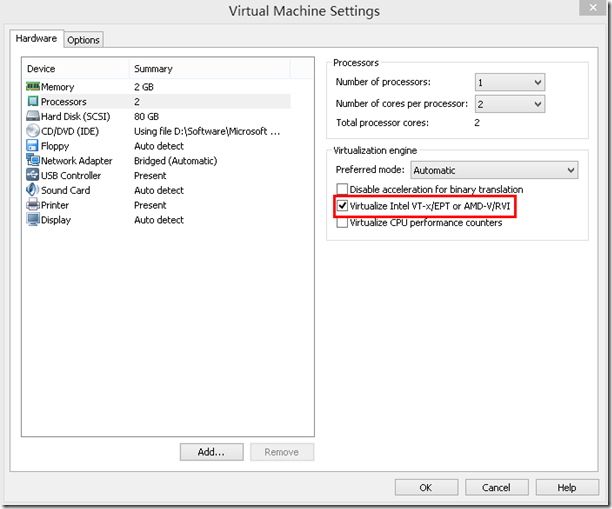Select the Floppy drive icon

coord(33,146)
